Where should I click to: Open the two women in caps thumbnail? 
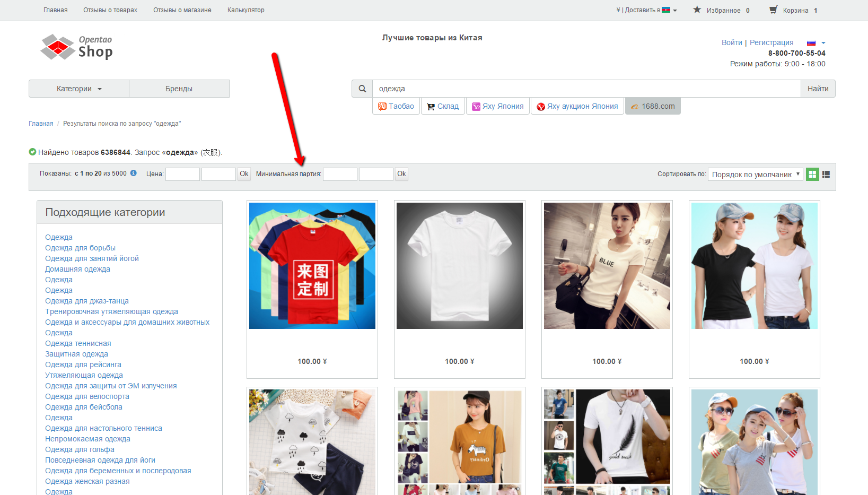755,266
